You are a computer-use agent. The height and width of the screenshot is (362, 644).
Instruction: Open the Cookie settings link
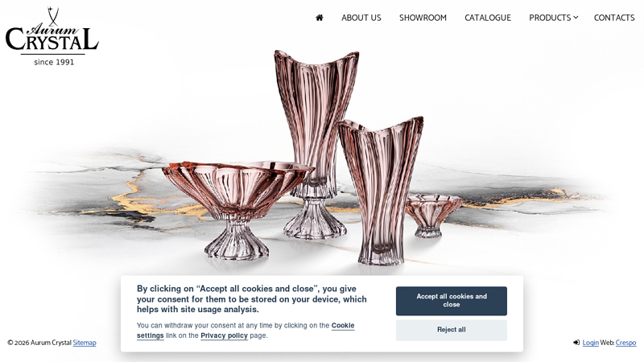click(x=246, y=331)
